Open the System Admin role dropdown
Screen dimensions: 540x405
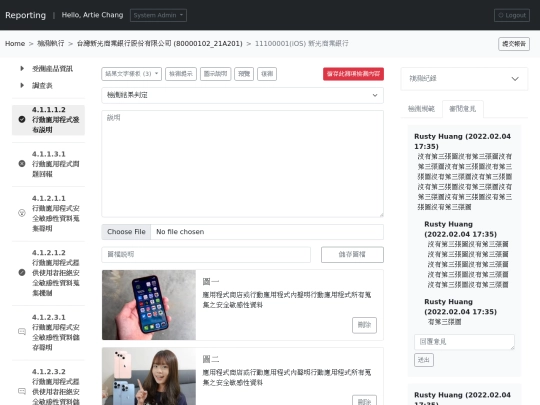click(x=158, y=15)
